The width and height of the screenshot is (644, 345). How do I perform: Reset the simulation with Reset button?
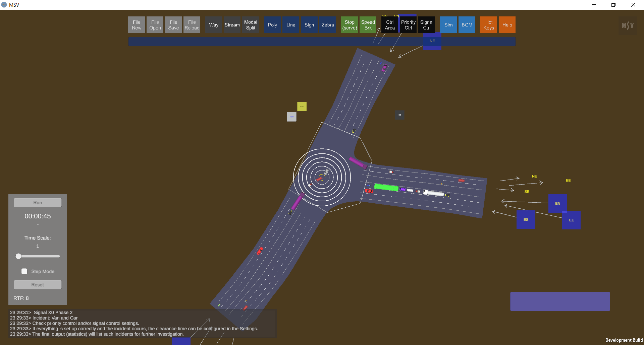(38, 285)
